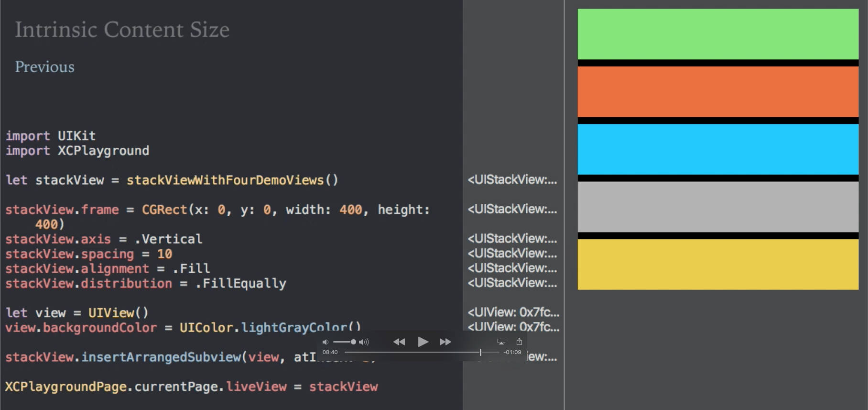
Task: Click the width value 400 in CGRect
Action: pos(351,210)
